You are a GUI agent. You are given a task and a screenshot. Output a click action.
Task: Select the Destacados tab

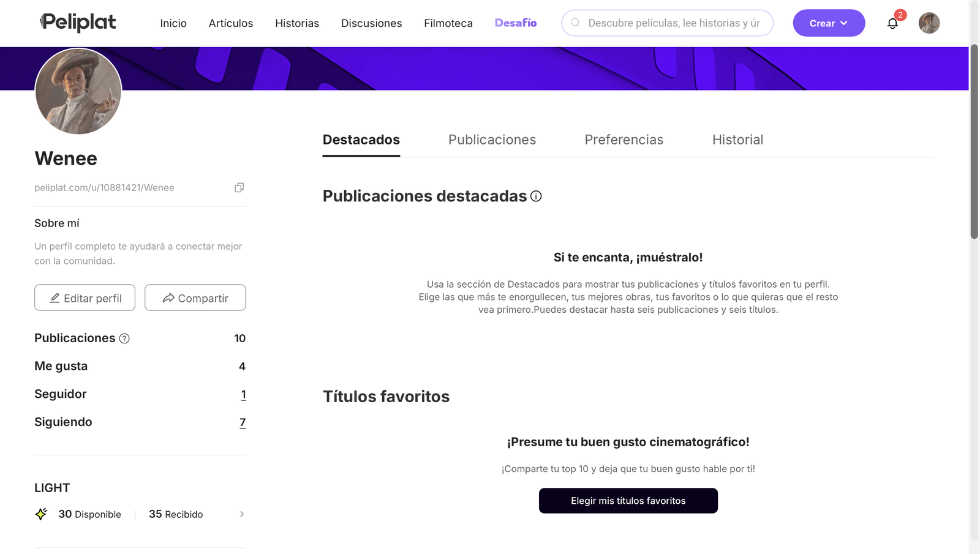(361, 140)
